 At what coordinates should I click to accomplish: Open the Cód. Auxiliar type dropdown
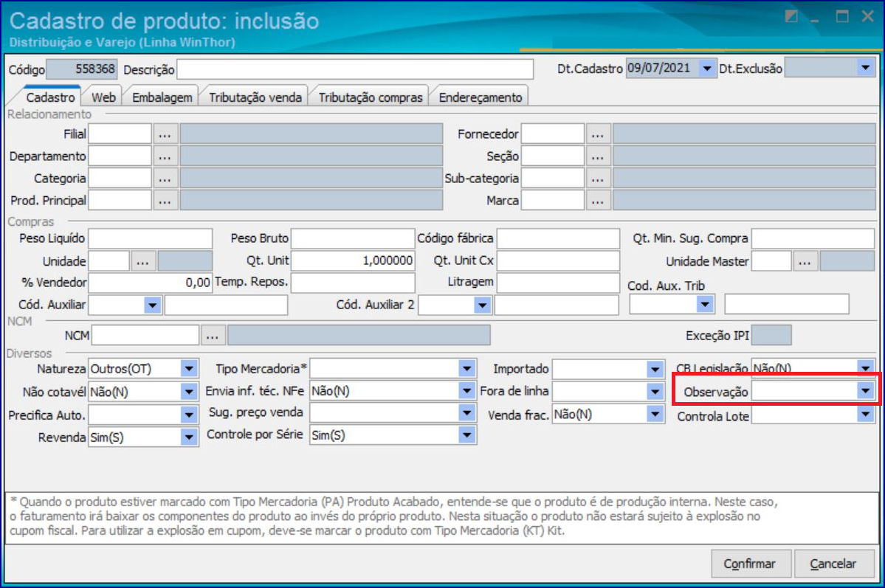coord(152,305)
